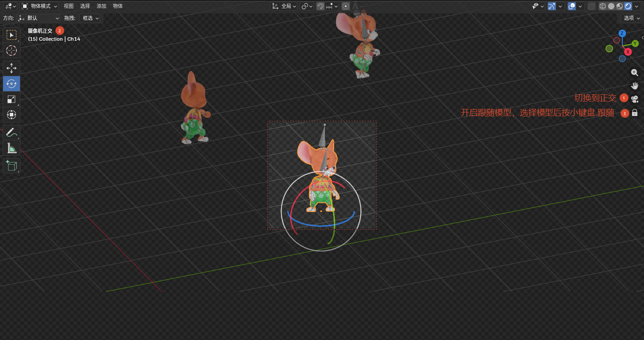Open the proportional editing falloff dropdown
Screen dimensions: 644x340
pyautogui.click(x=356, y=6)
